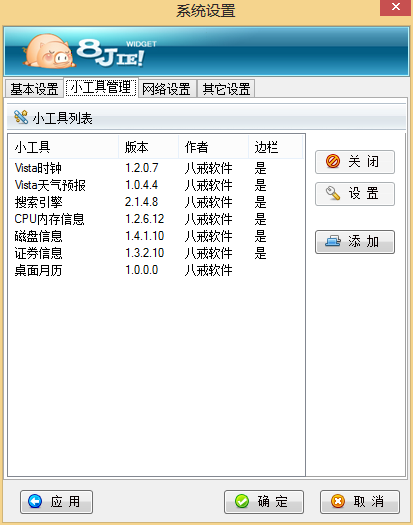
Task: Click the 8Jie pig mascot logo
Action: [x=49, y=51]
